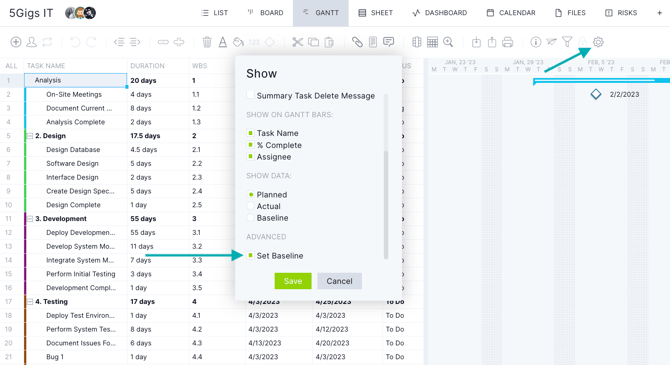This screenshot has height=365, width=670.
Task: Collapse the 2. Design task group
Action: [30, 136]
